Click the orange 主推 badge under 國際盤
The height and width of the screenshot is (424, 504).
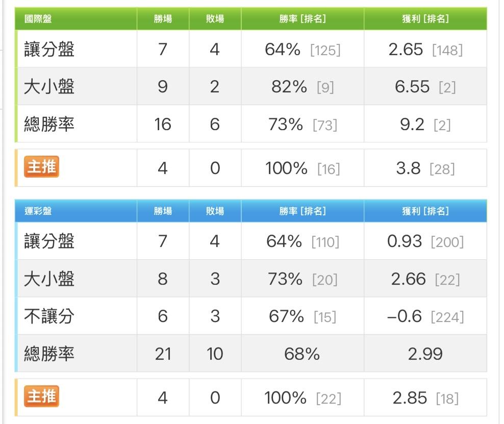tap(42, 167)
